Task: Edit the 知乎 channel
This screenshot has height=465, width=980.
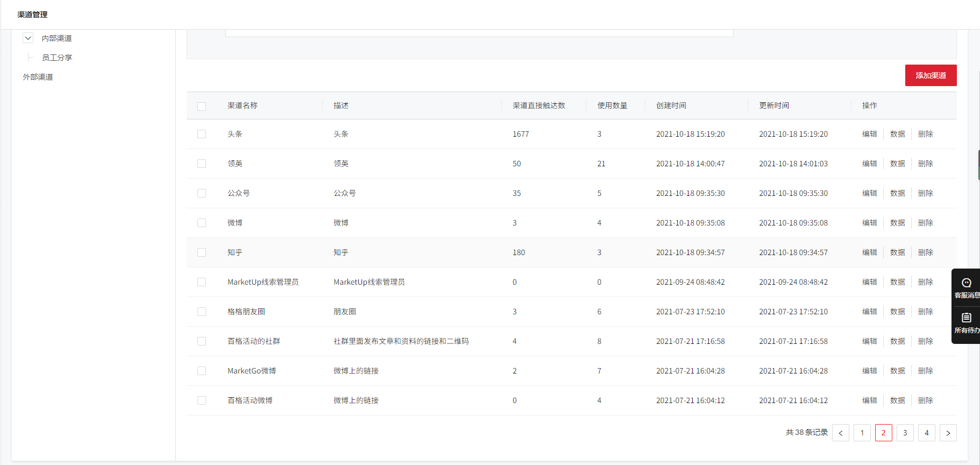Action: pos(870,252)
